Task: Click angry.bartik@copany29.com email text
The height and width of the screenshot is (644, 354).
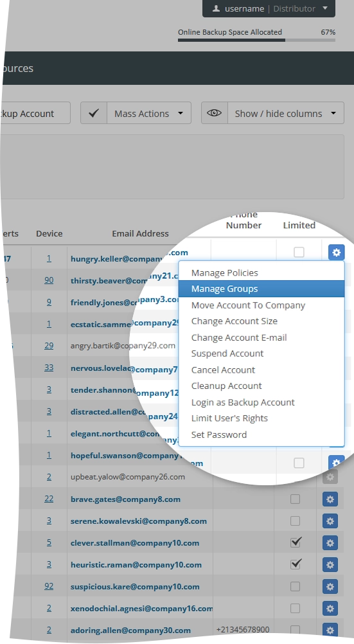Action: [x=123, y=345]
